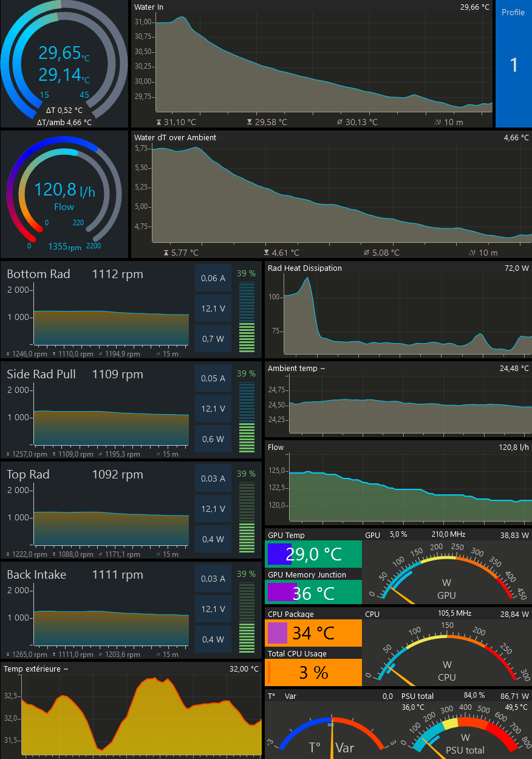Image resolution: width=532 pixels, height=759 pixels.
Task: Select the Profile 1 tile
Action: 513,64
